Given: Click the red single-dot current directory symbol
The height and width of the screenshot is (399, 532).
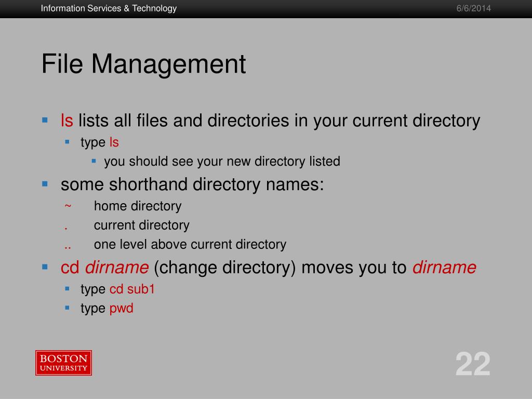Looking at the screenshot, I should (x=66, y=229).
